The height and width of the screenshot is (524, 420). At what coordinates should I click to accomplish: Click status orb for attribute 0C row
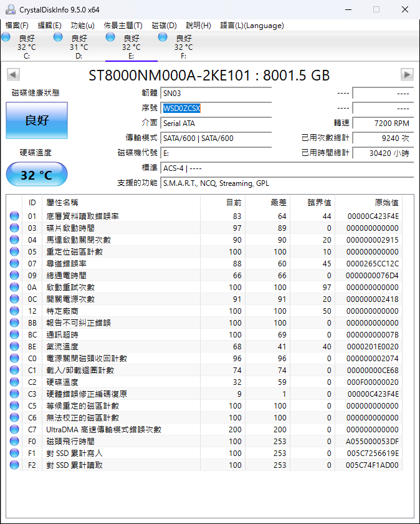(14, 299)
